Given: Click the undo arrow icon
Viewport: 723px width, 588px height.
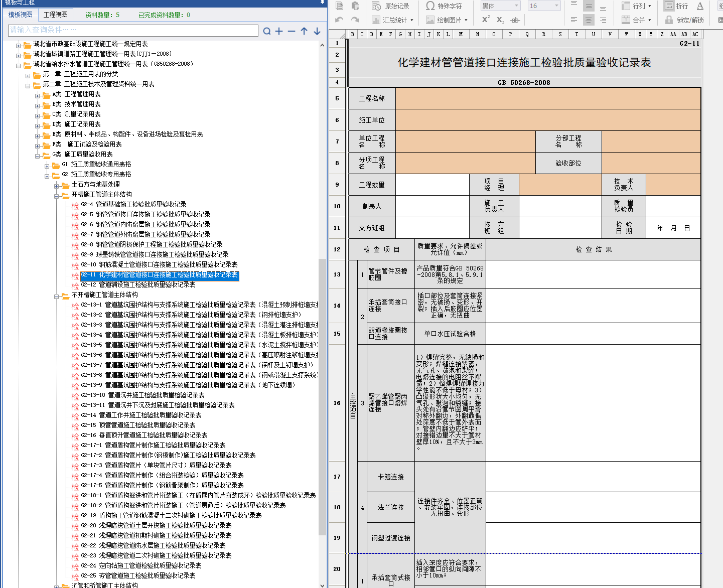Looking at the screenshot, I should click(x=340, y=20).
